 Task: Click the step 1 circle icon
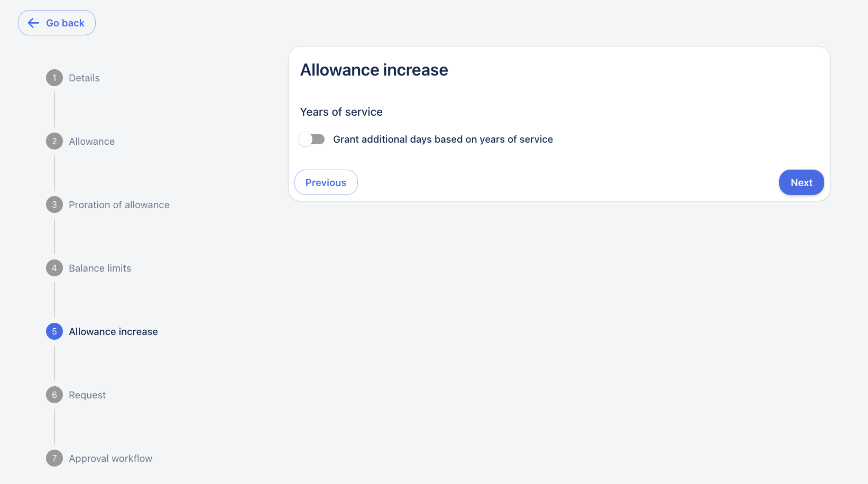54,78
